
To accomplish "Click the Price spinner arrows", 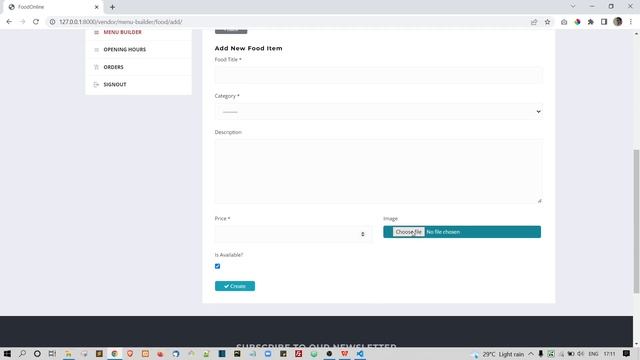I will 362,234.
